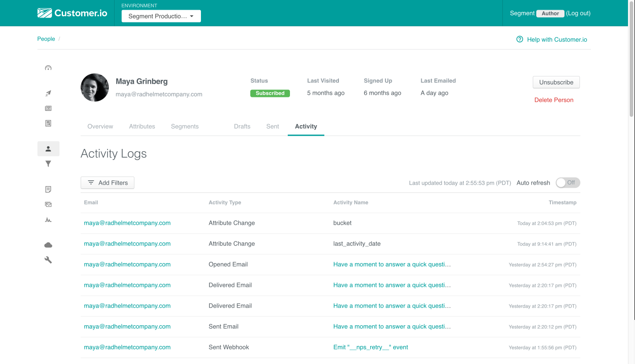The width and height of the screenshot is (635, 364).
Task: Open the document note icon in sidebar
Action: 48,189
